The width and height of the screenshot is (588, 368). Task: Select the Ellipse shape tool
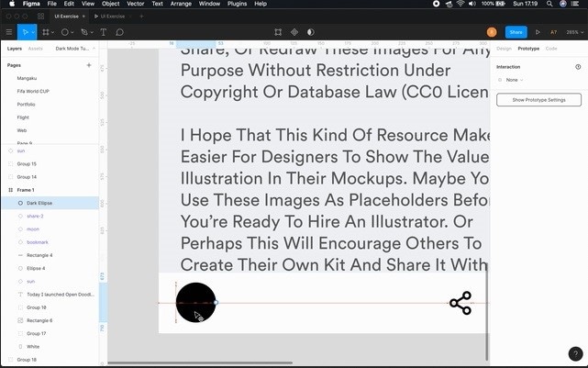[65, 32]
